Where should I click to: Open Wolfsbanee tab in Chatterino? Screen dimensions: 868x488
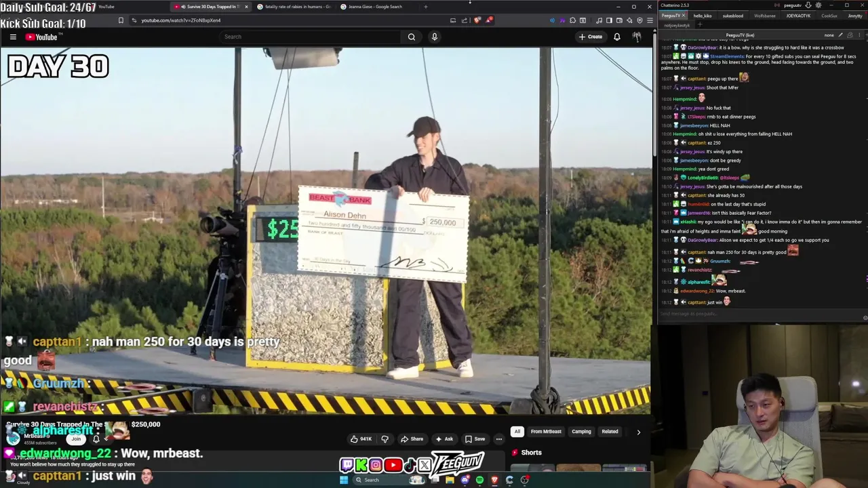click(764, 16)
